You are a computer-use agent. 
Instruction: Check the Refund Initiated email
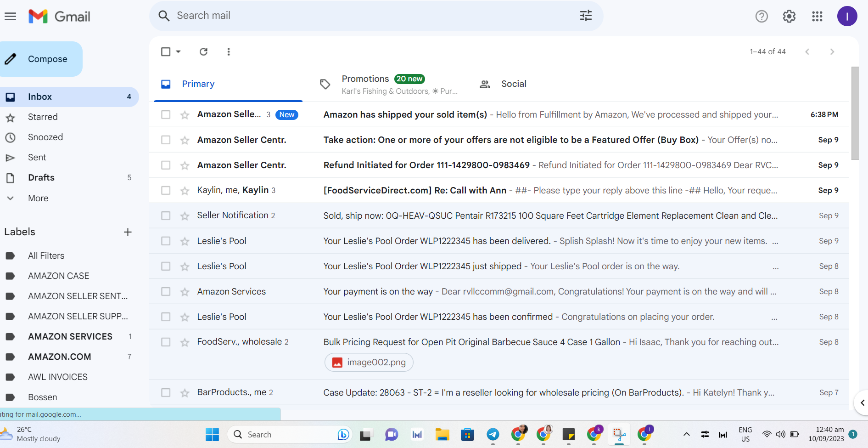(166, 165)
